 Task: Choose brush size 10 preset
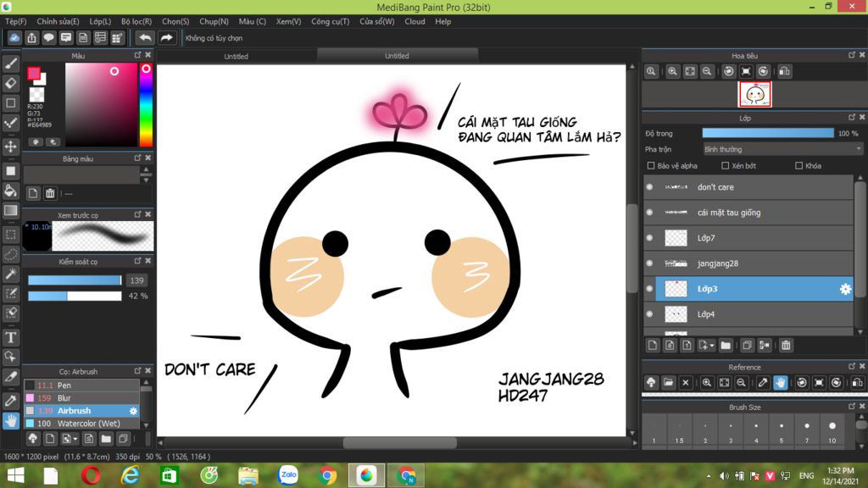point(832,430)
